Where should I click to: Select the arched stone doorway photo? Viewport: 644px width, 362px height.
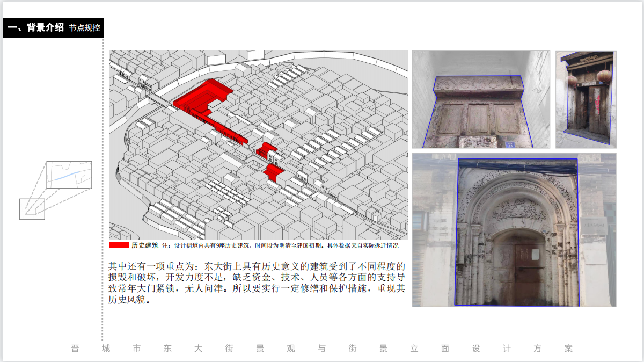514,230
